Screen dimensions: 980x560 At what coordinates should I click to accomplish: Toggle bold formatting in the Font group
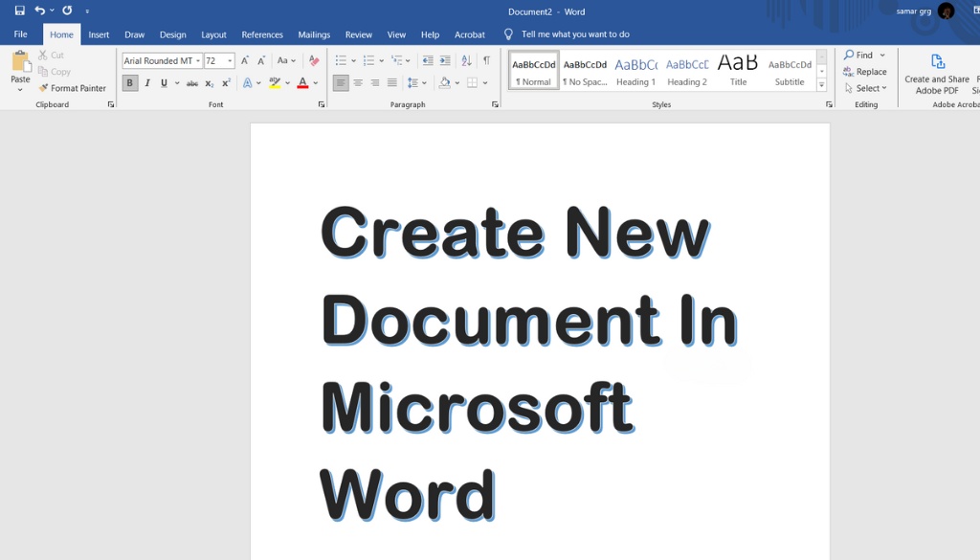[x=129, y=82]
